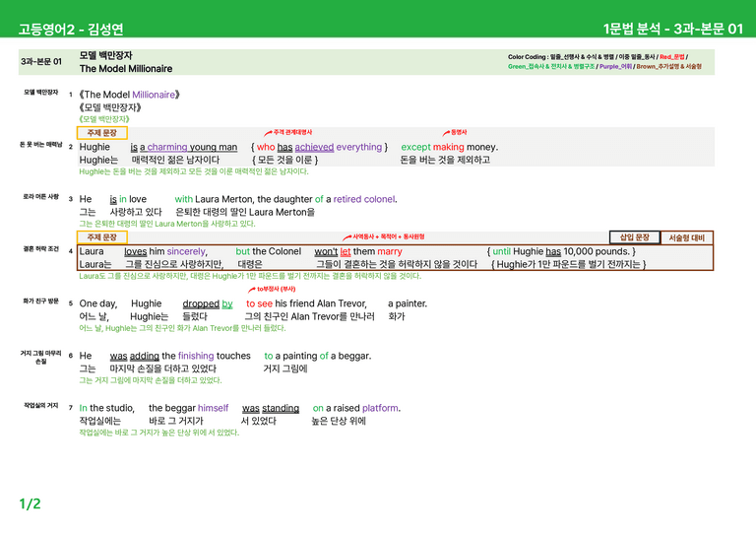The image size is (756, 535).
Task: Click the brown-bordered '서술형 대비' box
Action: click(686, 237)
